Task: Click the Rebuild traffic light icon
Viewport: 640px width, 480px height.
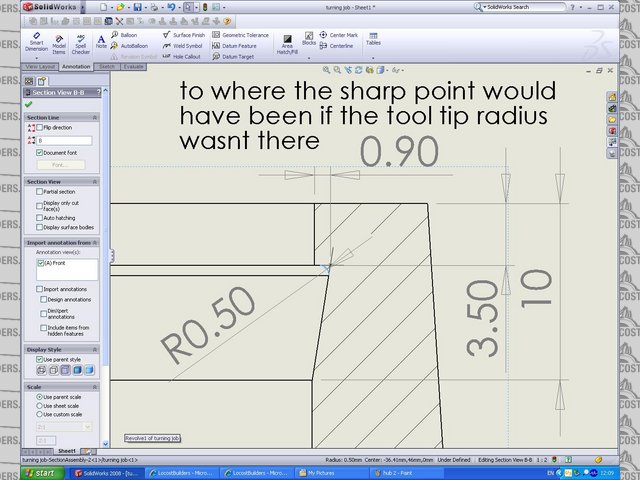Action: (205, 7)
